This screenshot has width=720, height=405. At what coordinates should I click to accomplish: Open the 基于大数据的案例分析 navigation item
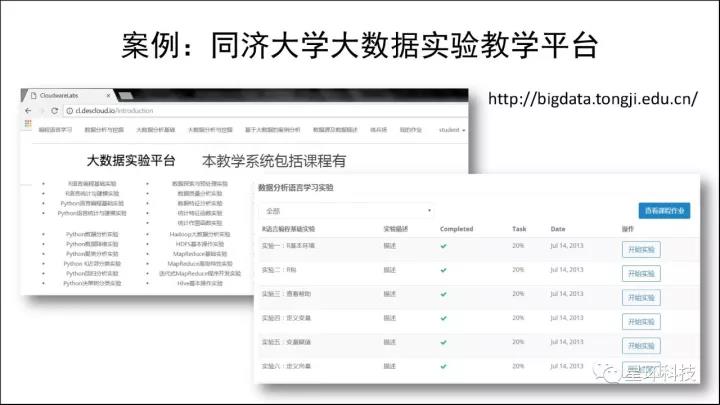coord(272,130)
